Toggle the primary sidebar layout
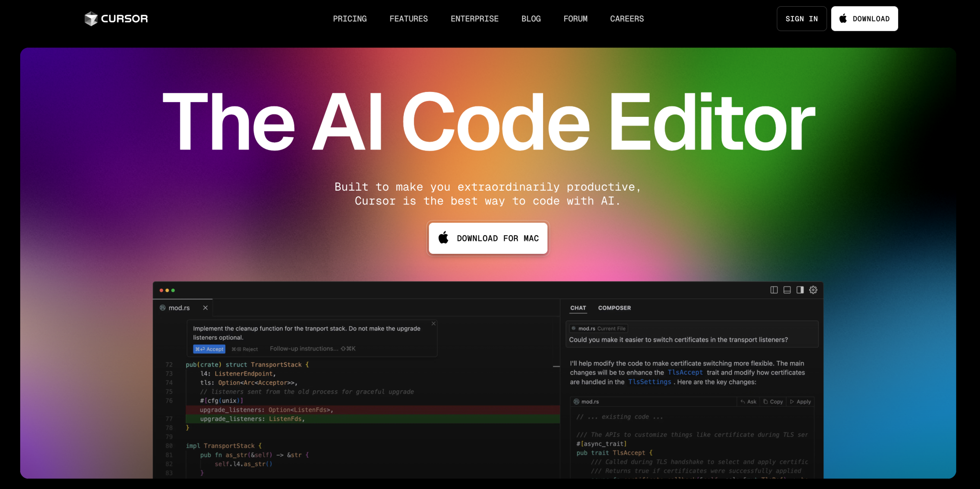980x489 pixels. click(774, 290)
